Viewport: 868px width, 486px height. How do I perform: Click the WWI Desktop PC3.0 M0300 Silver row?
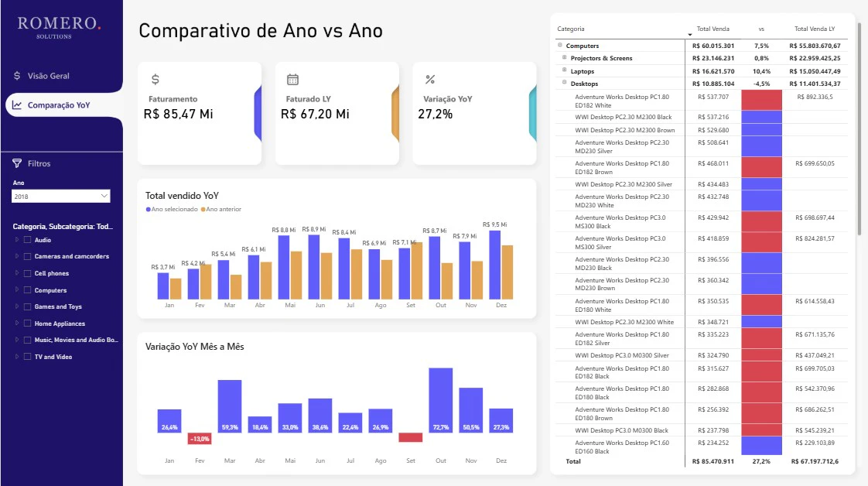(702, 355)
